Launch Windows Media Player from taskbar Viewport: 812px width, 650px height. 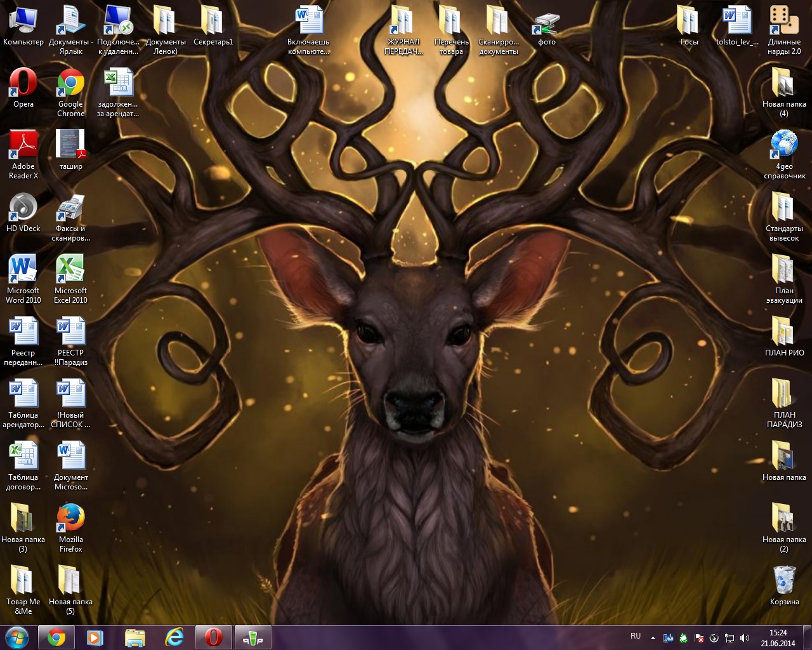click(x=95, y=637)
